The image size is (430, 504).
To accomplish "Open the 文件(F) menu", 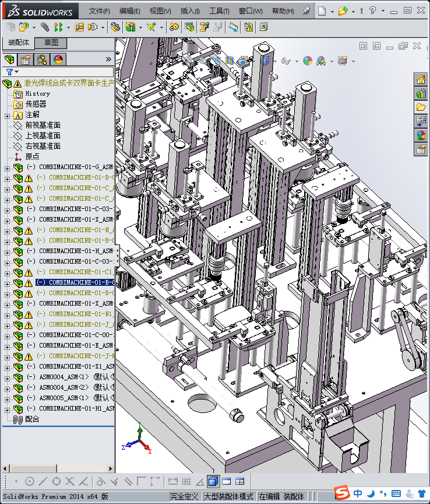I will pyautogui.click(x=99, y=11).
